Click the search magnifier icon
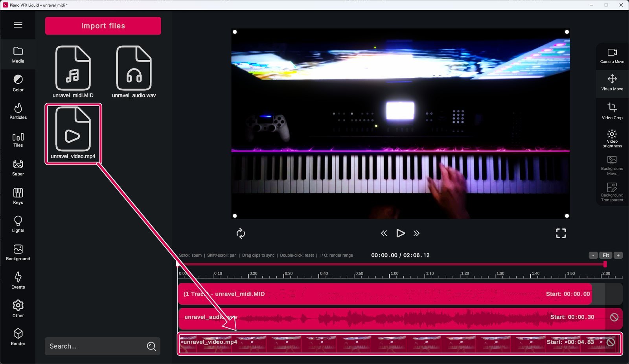This screenshot has height=364, width=629. [x=151, y=346]
